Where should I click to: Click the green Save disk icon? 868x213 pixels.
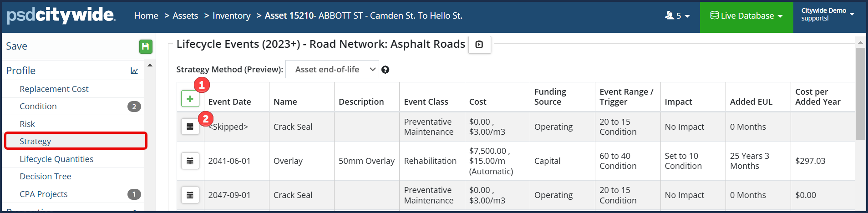[x=146, y=46]
